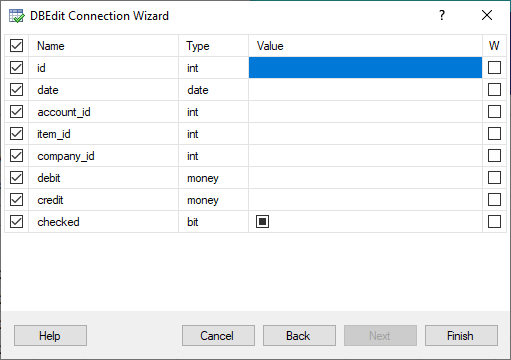511x360 pixels.
Task: Toggle the tri-state value checkbox for checked bit
Action: point(262,222)
